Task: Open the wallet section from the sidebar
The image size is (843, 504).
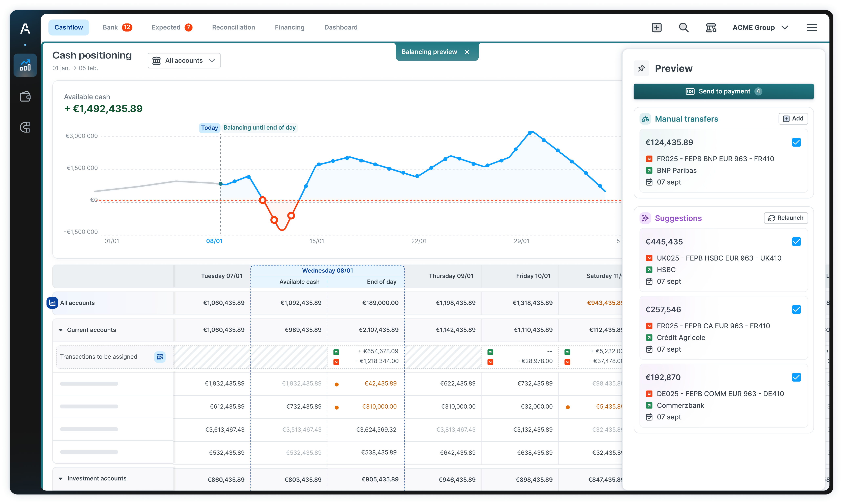Action: coord(25,96)
